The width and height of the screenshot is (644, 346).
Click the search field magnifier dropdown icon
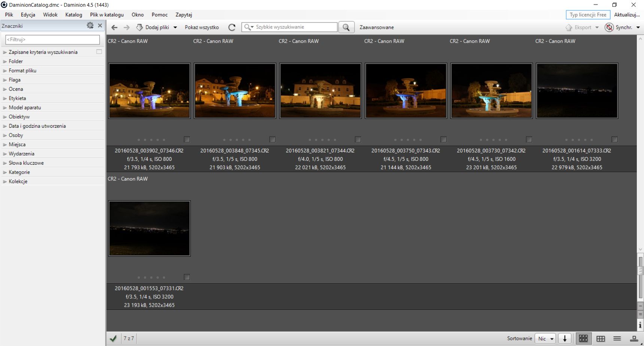(x=249, y=27)
